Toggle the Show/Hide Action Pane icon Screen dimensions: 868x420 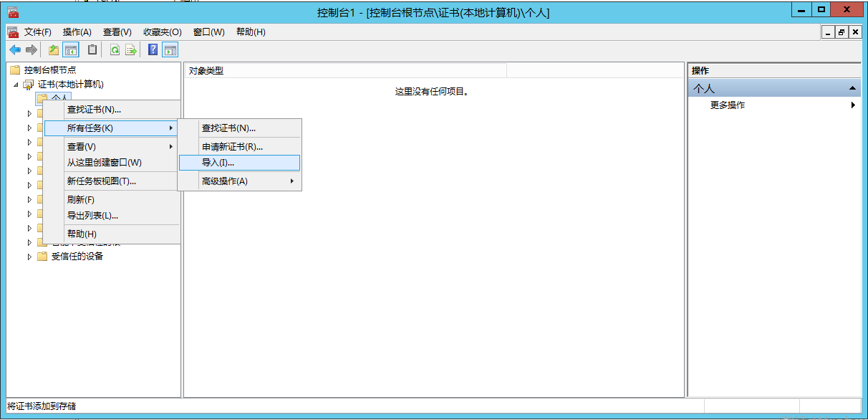coord(170,49)
